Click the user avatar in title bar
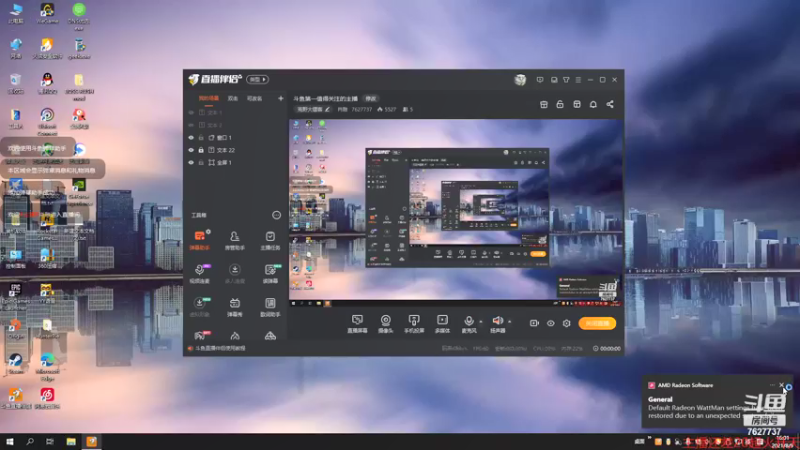This screenshot has width=800, height=450. [520, 80]
